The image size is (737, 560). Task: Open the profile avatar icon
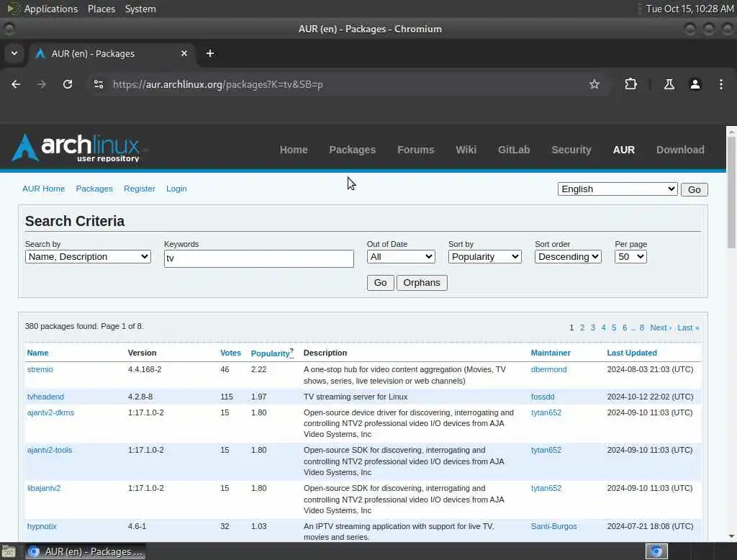pyautogui.click(x=695, y=84)
